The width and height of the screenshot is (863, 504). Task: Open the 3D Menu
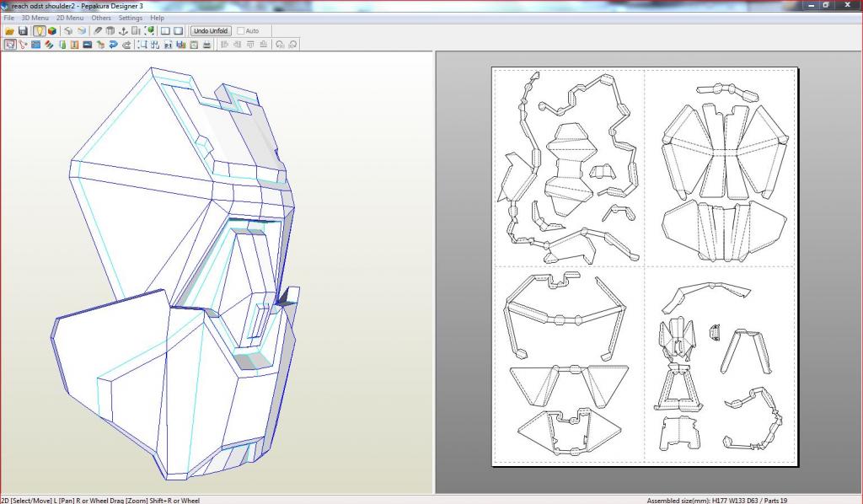pos(35,18)
